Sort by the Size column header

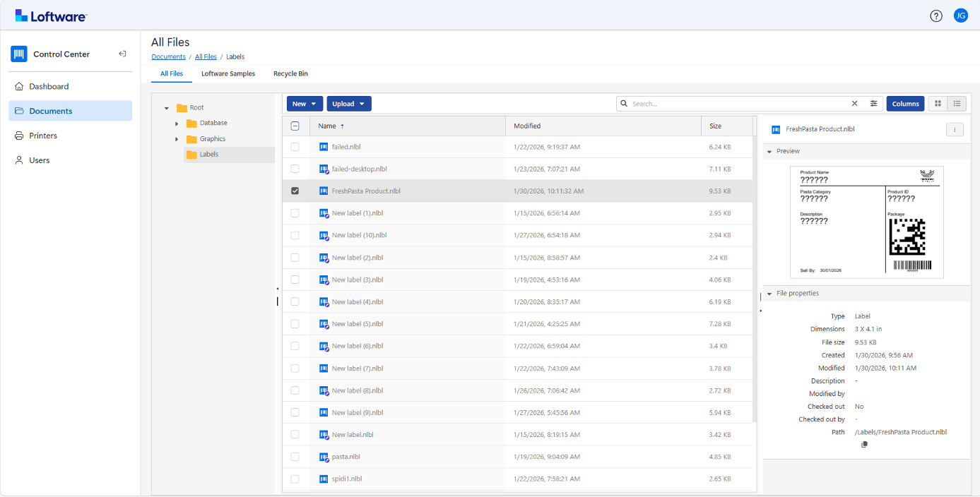tap(727, 126)
